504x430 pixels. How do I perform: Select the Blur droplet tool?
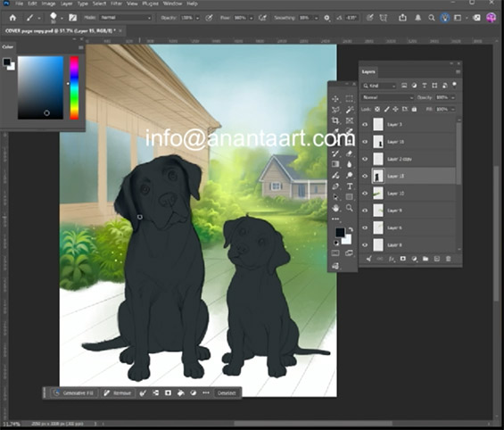pyautogui.click(x=350, y=164)
